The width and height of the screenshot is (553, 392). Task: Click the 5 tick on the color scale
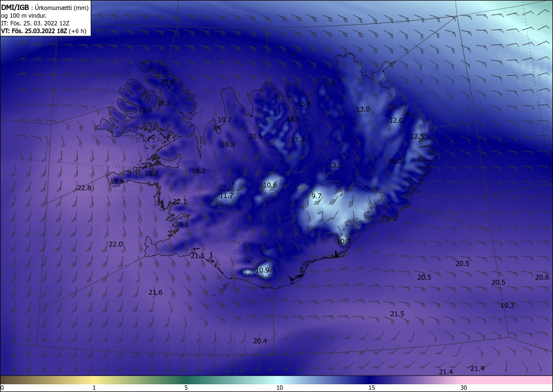(186, 388)
